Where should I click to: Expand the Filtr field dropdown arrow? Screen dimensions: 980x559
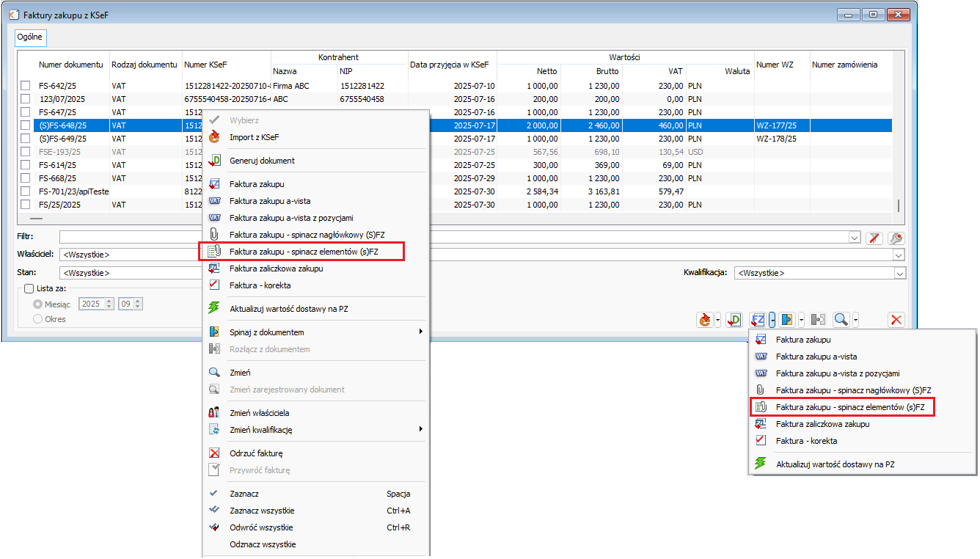click(854, 238)
